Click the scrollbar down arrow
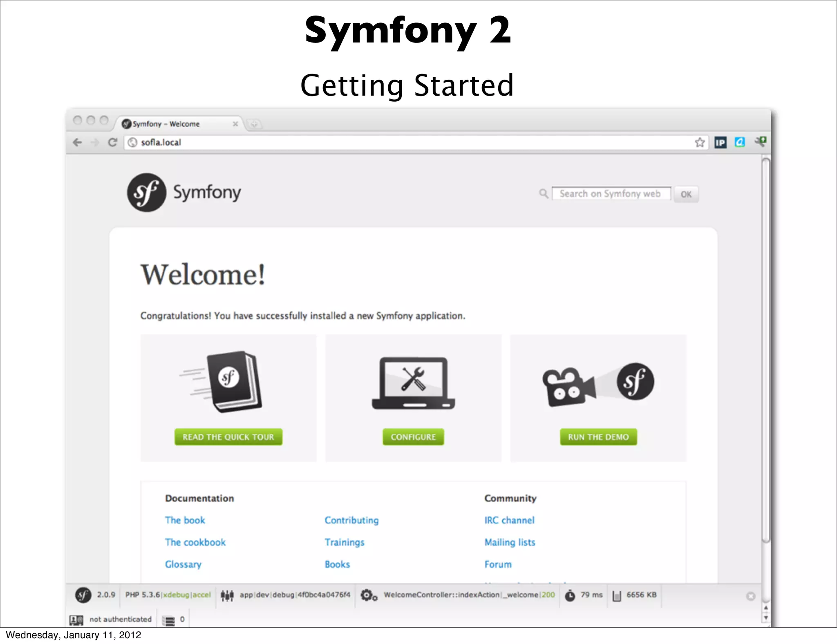The image size is (837, 644). click(766, 617)
